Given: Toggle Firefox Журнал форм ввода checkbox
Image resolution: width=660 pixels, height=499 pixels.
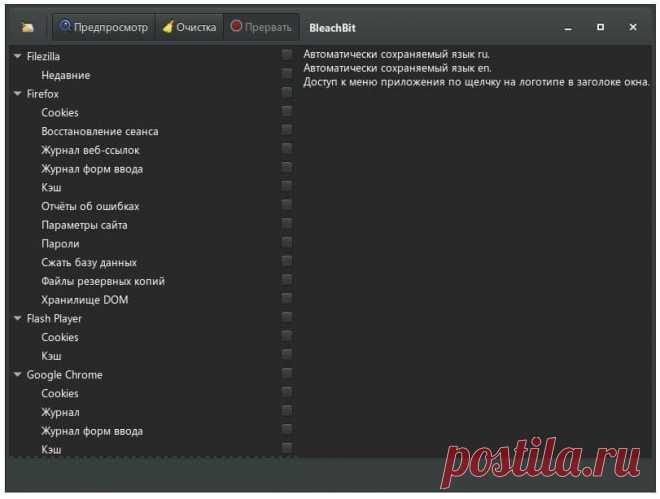Looking at the screenshot, I should 287,167.
